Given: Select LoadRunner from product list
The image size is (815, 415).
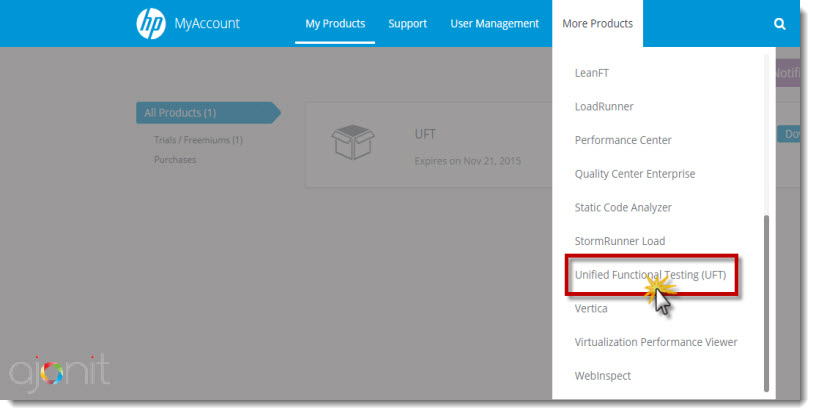Looking at the screenshot, I should click(x=604, y=107).
